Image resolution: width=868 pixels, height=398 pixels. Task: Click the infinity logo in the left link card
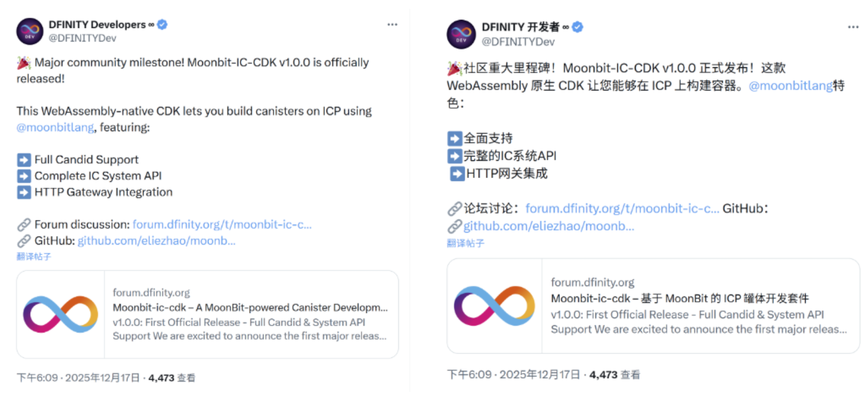click(60, 314)
